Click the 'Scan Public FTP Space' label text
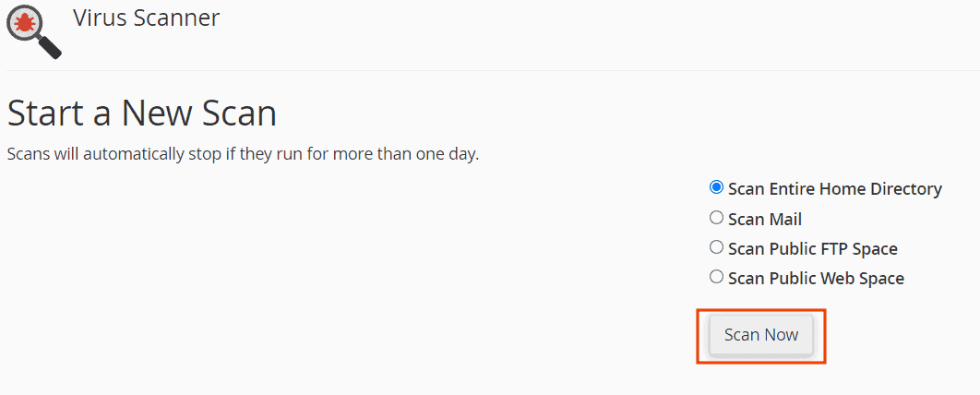This screenshot has width=980, height=395. tap(812, 249)
